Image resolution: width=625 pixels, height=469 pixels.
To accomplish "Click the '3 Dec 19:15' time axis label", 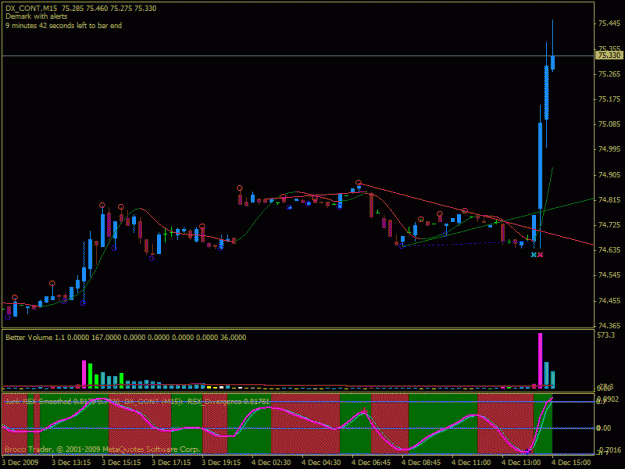I will [221, 462].
